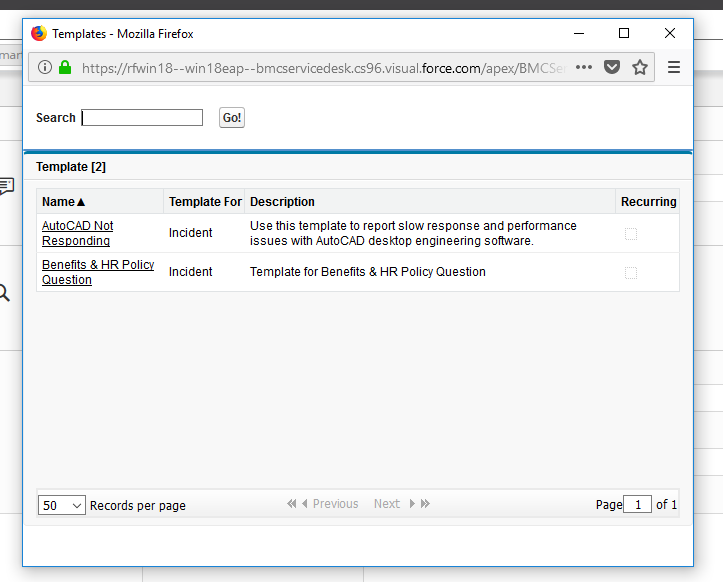Jump to first page using double-left arrow
This screenshot has width=723, height=582.
pyautogui.click(x=292, y=504)
